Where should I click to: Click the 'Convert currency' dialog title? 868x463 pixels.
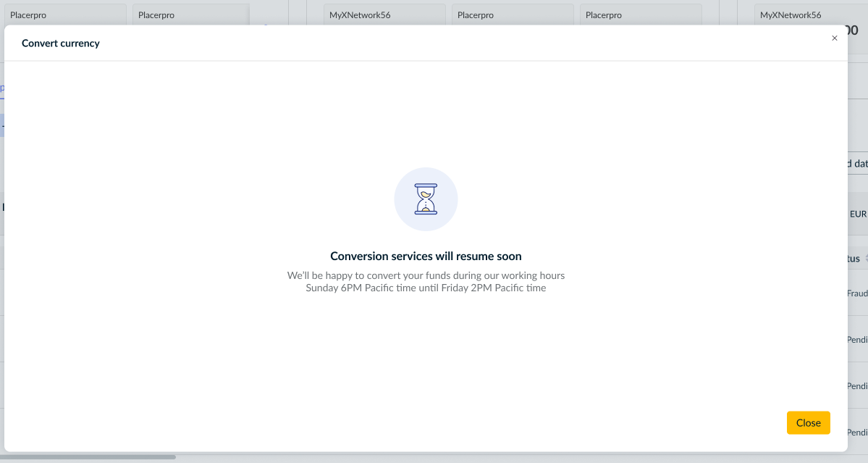[x=60, y=43]
